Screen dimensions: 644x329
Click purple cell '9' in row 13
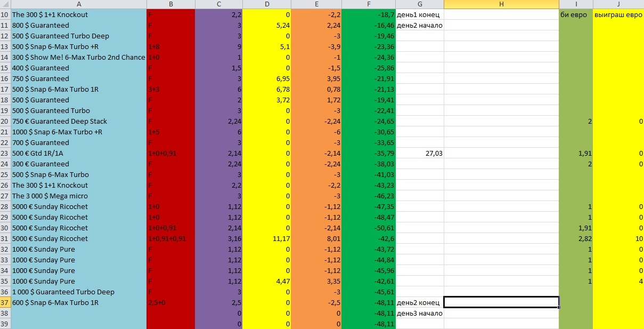[219, 47]
